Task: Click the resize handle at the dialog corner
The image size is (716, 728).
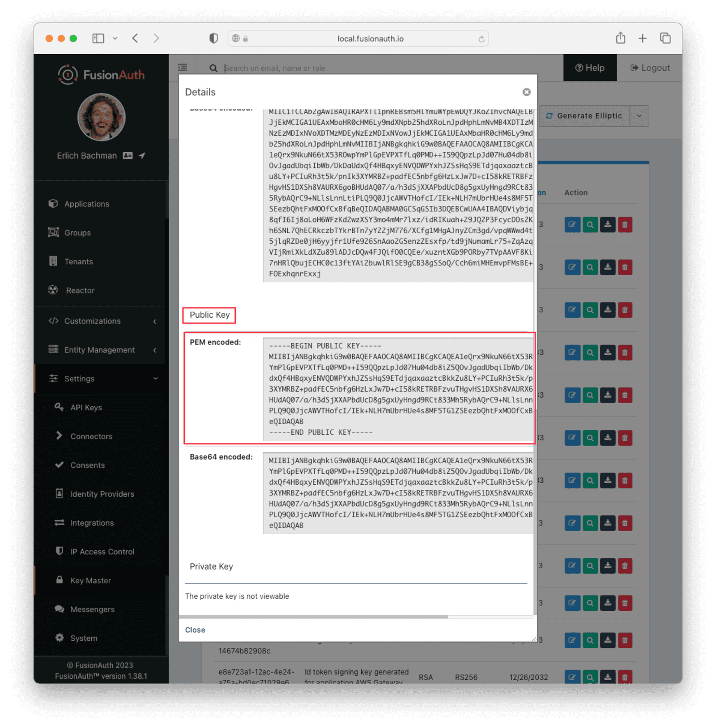Action: [x=534, y=639]
